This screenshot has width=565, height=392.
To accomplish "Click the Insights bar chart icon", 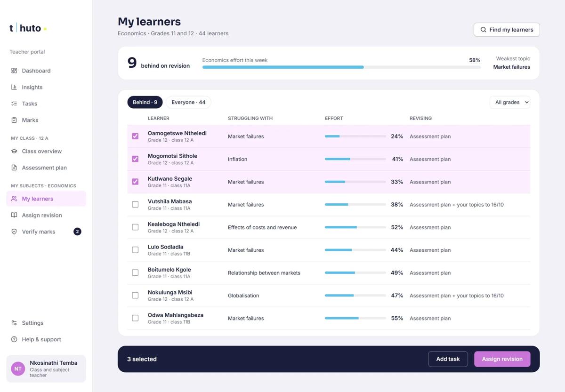I will (14, 87).
